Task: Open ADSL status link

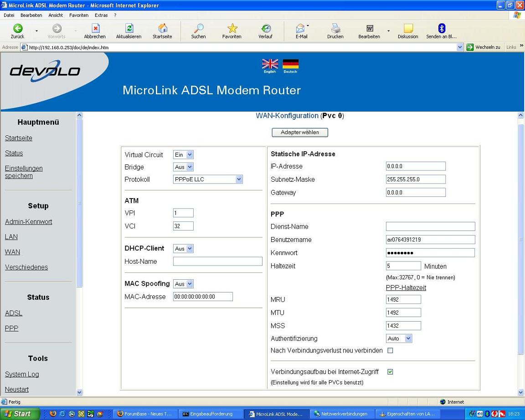Action: [14, 313]
